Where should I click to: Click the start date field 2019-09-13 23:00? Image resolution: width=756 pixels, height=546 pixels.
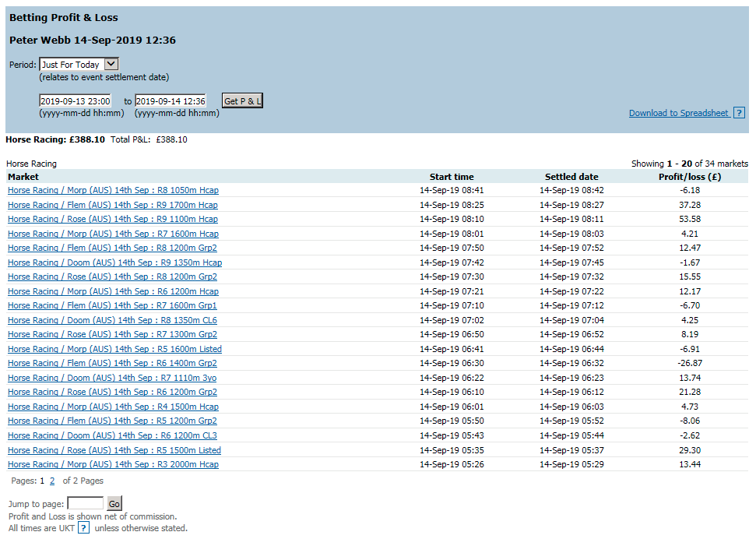[x=76, y=100]
